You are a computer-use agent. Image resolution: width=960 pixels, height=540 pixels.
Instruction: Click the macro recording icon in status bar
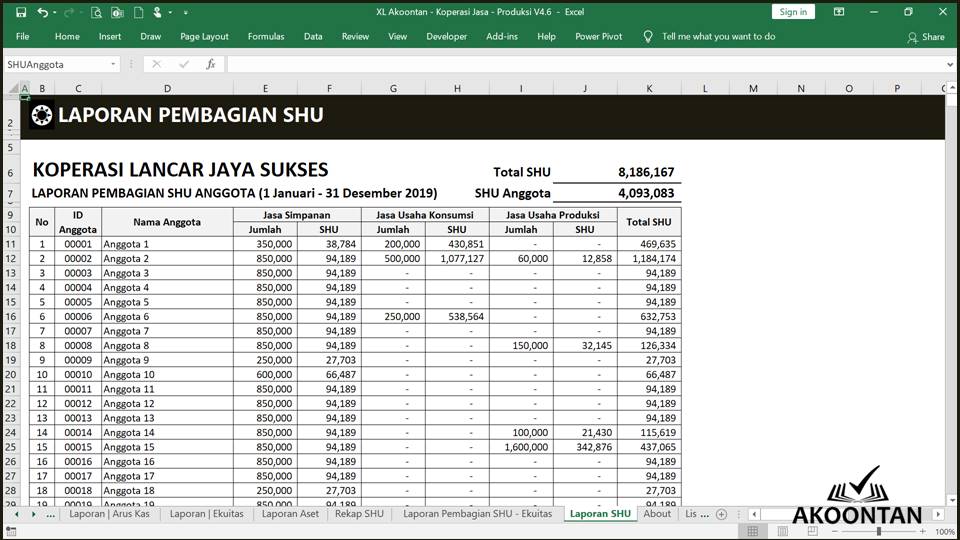tap(11, 532)
